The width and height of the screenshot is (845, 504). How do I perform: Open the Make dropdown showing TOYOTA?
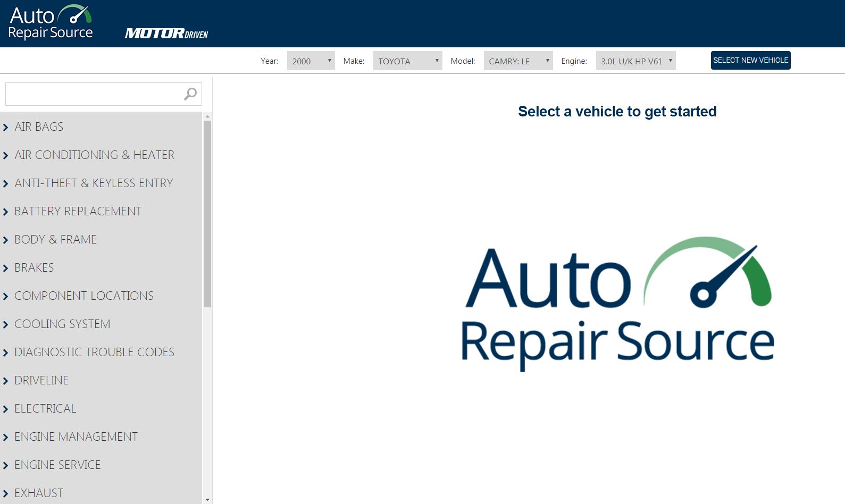click(407, 61)
